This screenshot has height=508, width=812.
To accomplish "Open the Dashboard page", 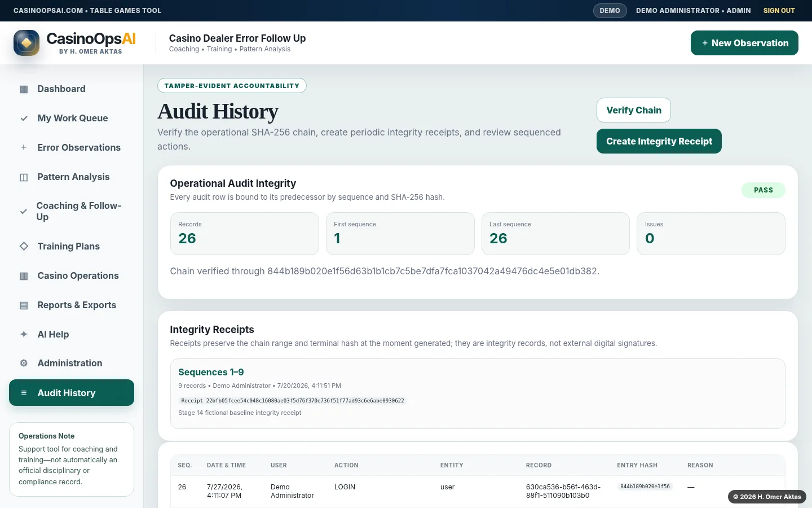I will [72, 89].
